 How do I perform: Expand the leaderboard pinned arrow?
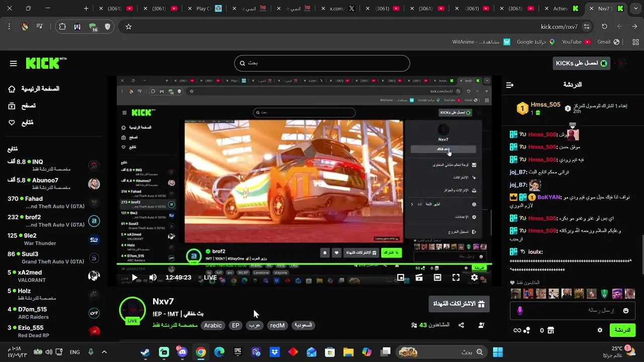pyautogui.click(x=573, y=125)
